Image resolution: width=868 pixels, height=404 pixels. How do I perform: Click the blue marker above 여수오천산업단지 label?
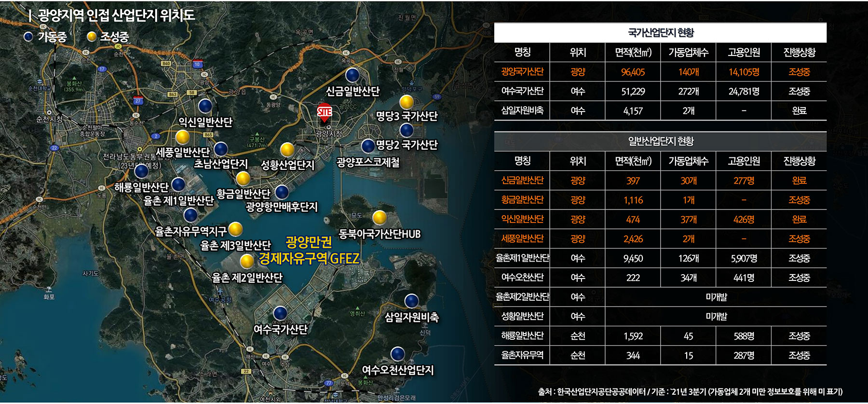point(397,354)
